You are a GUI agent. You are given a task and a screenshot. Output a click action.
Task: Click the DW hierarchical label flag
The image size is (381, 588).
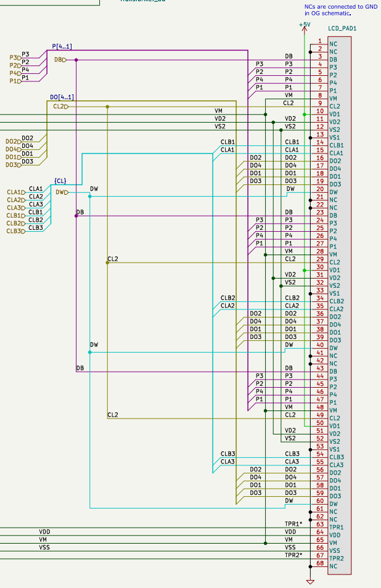[x=62, y=192]
